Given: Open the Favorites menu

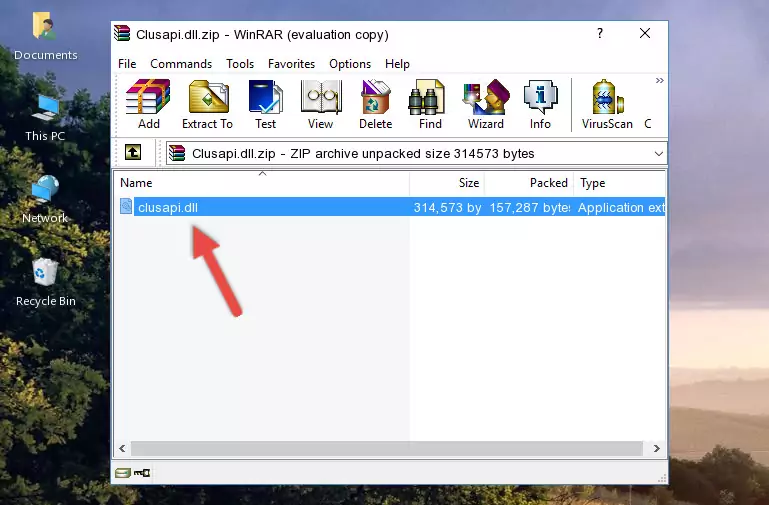Looking at the screenshot, I should [x=291, y=64].
